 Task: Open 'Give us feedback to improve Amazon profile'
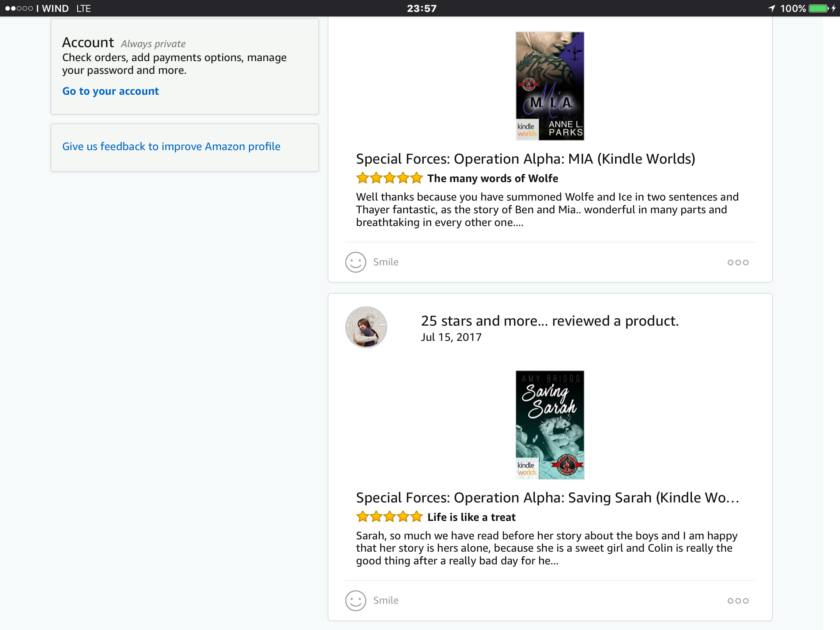point(171,146)
